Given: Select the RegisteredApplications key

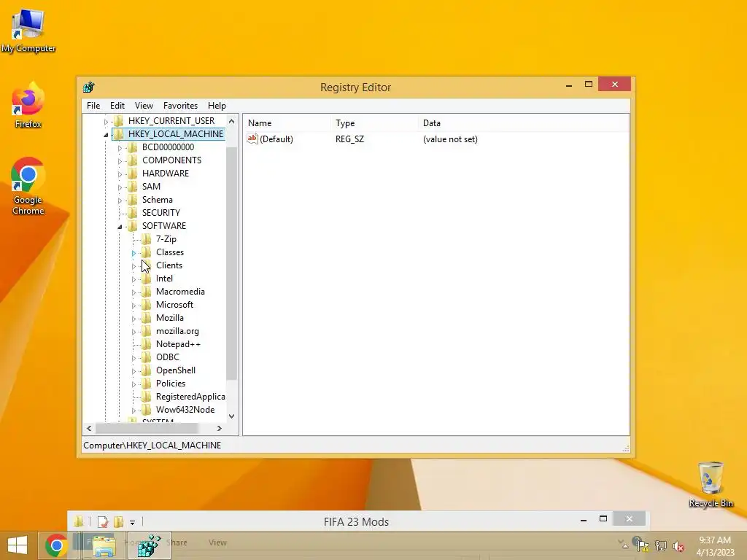Looking at the screenshot, I should coord(190,397).
